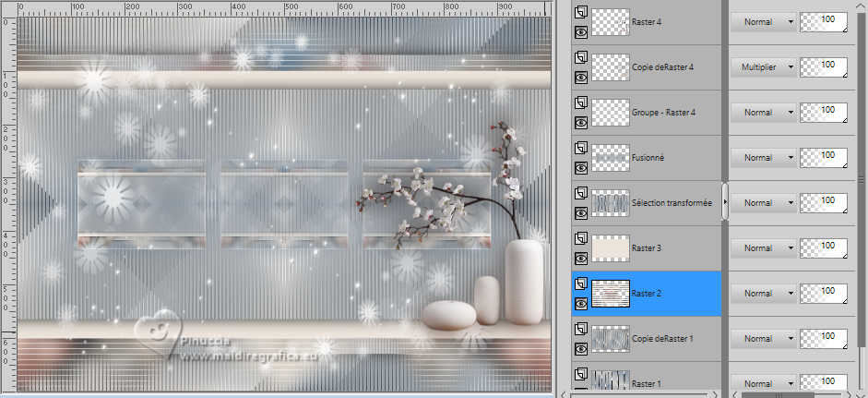The height and width of the screenshot is (398, 868).
Task: Click the Raster 4 layer thumbnail
Action: pos(611,22)
